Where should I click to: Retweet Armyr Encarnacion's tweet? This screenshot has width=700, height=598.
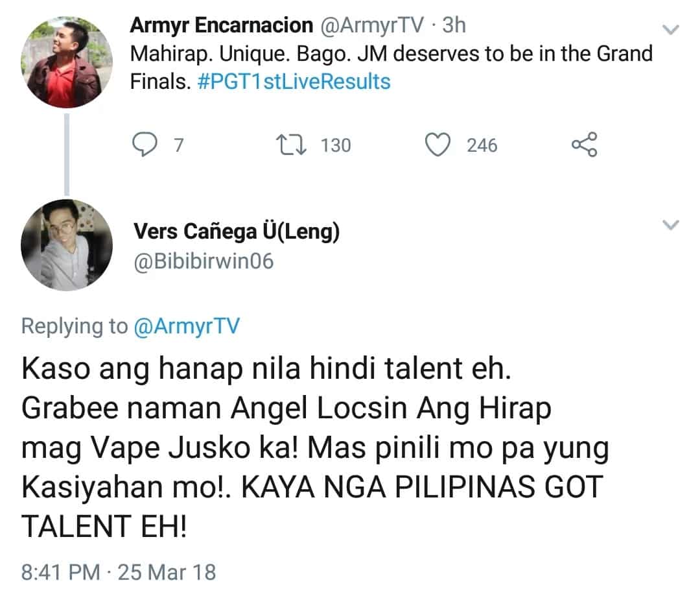point(291,145)
